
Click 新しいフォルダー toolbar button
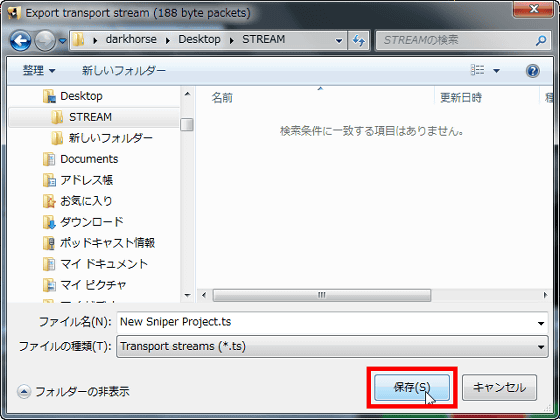[124, 71]
